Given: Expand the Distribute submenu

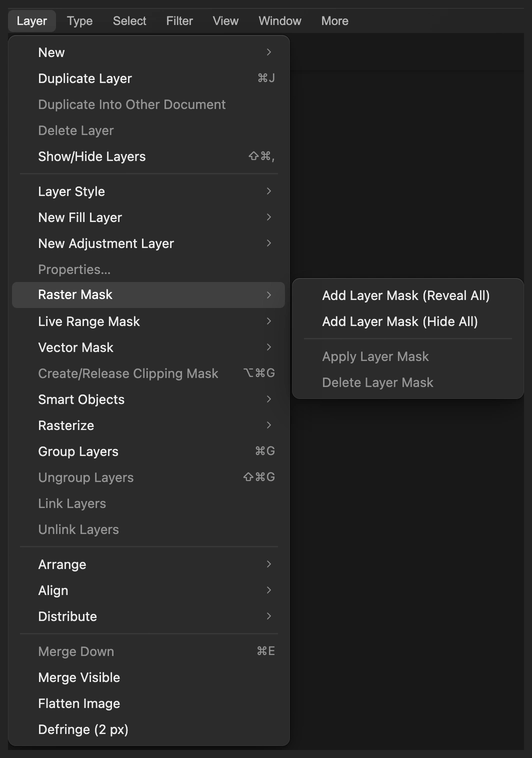Looking at the screenshot, I should [x=148, y=616].
